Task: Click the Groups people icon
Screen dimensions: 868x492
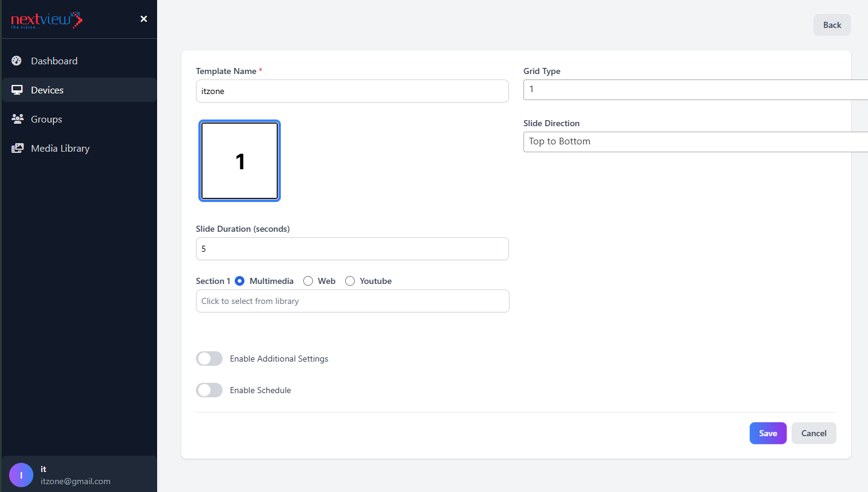Action: (x=16, y=119)
